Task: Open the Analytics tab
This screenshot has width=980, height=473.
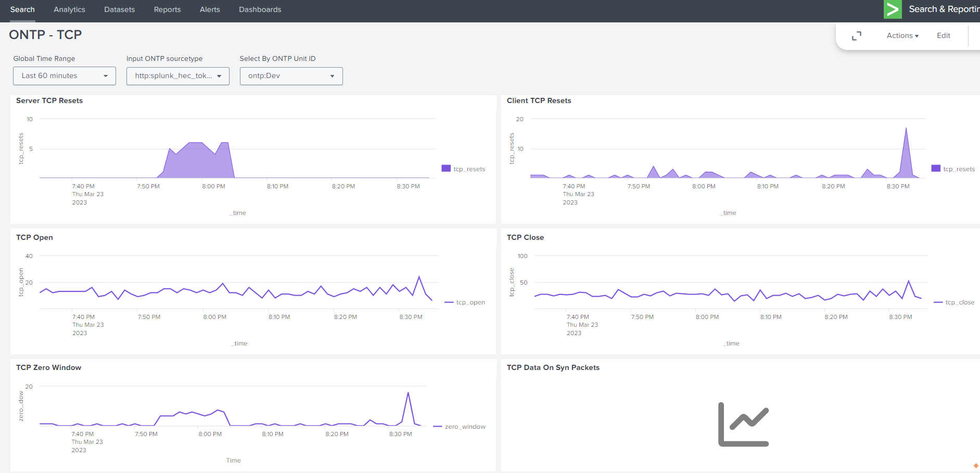Action: point(69,9)
